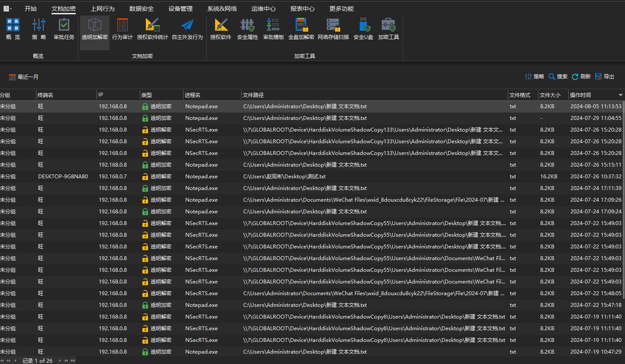625x364 pixels.
Task: Sort by the 操作时间 column arrow
Action: point(620,95)
